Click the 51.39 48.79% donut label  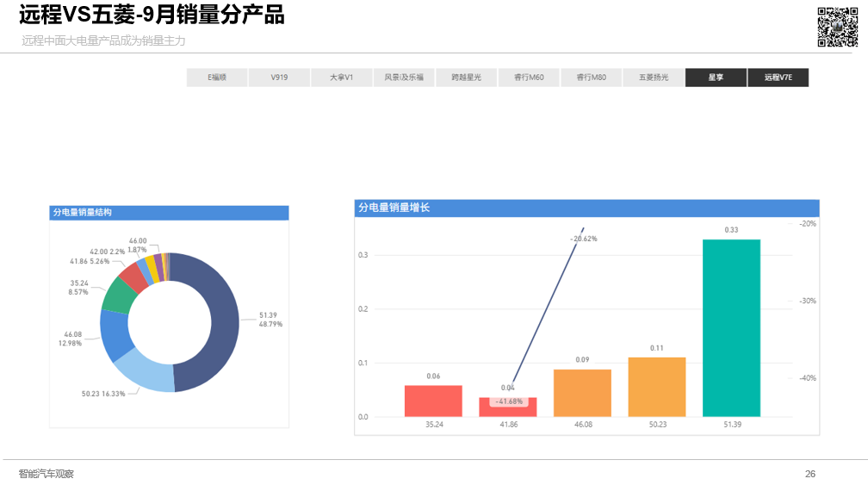click(270, 320)
